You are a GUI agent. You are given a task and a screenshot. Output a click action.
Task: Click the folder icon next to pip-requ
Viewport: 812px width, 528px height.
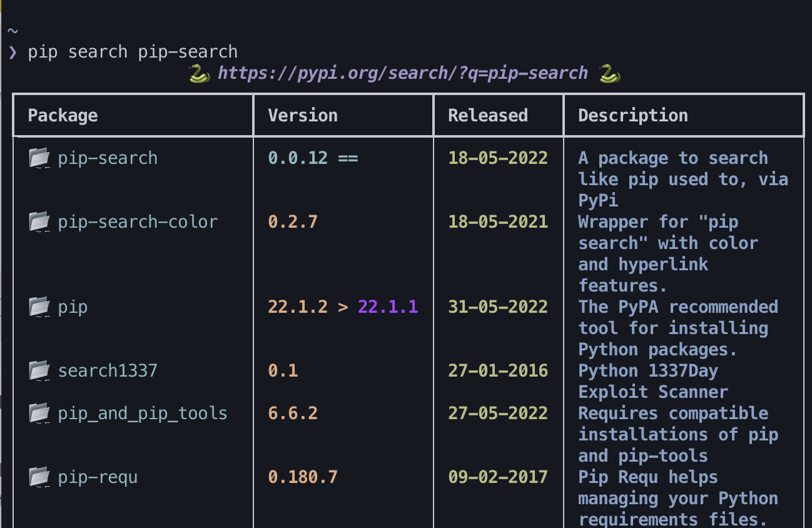[x=39, y=477]
